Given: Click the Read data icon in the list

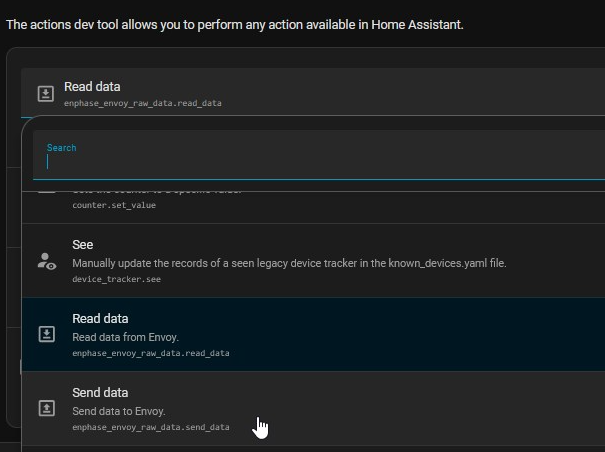Looking at the screenshot, I should pos(46,335).
